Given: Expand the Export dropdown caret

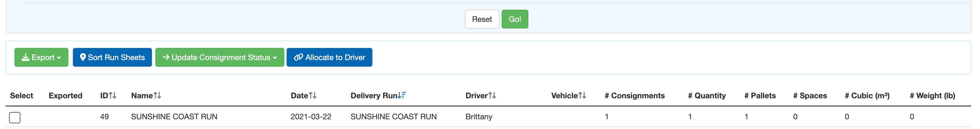Looking at the screenshot, I should click(59, 58).
